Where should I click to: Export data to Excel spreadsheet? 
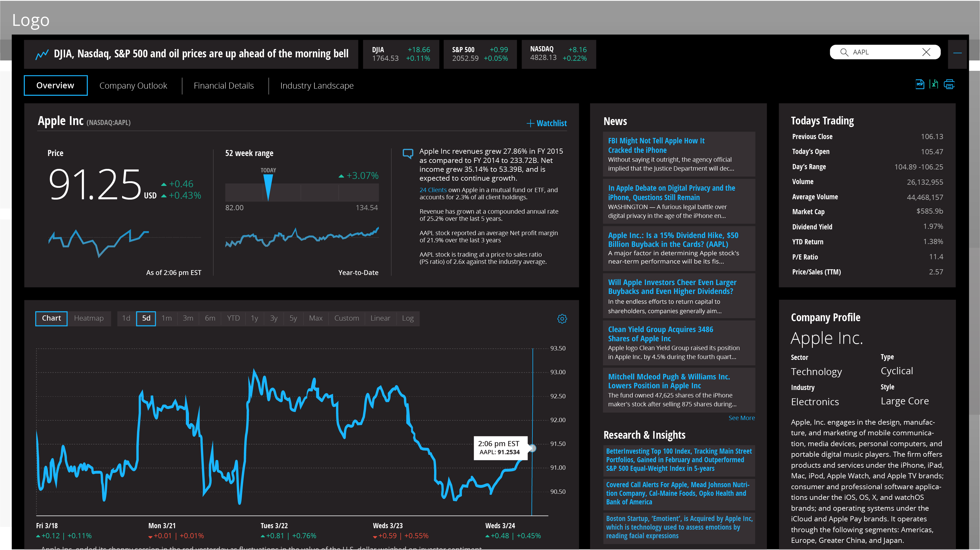pyautogui.click(x=934, y=84)
